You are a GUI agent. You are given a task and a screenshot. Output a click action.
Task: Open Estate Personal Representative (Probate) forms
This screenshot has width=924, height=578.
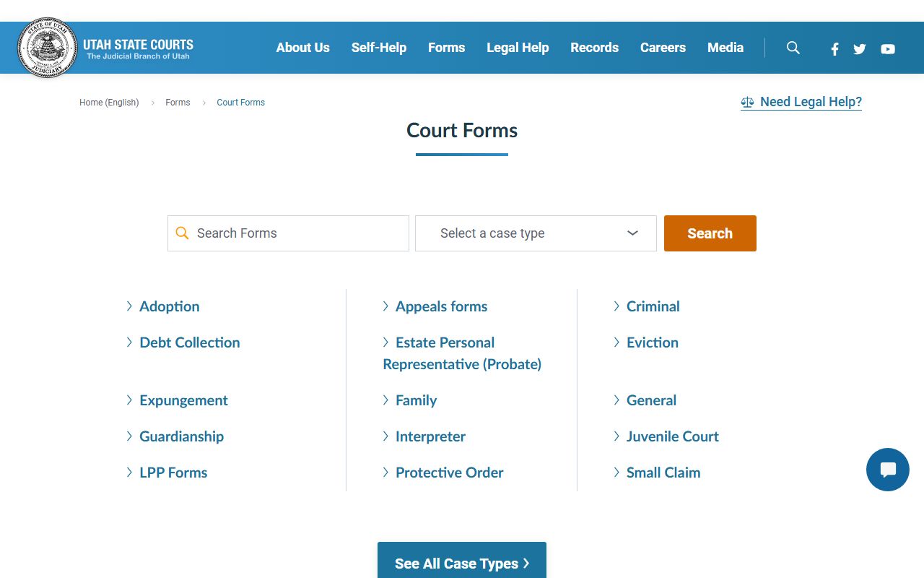[462, 353]
